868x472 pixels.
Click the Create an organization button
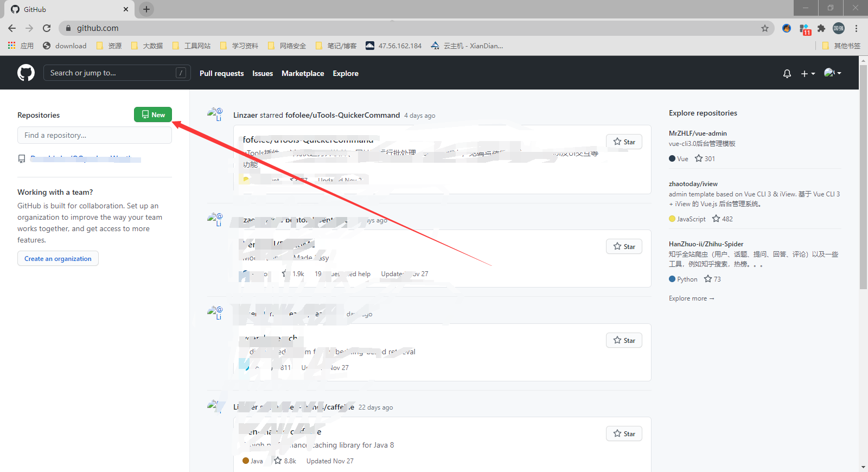[58, 258]
